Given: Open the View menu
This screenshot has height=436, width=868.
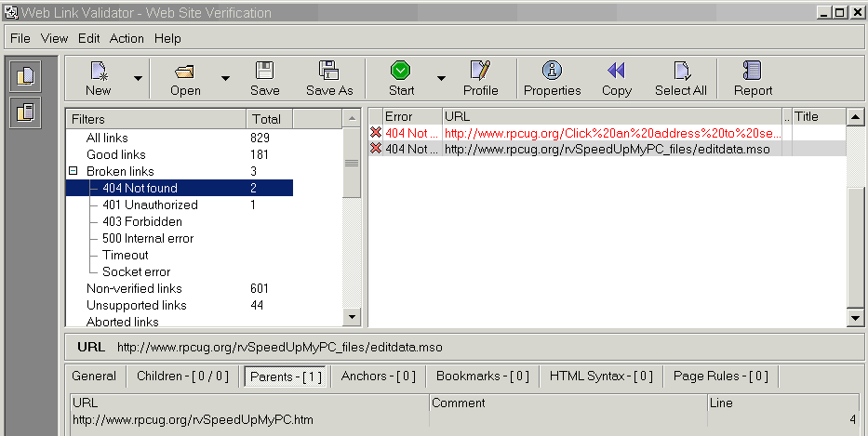Looking at the screenshot, I should (x=54, y=38).
